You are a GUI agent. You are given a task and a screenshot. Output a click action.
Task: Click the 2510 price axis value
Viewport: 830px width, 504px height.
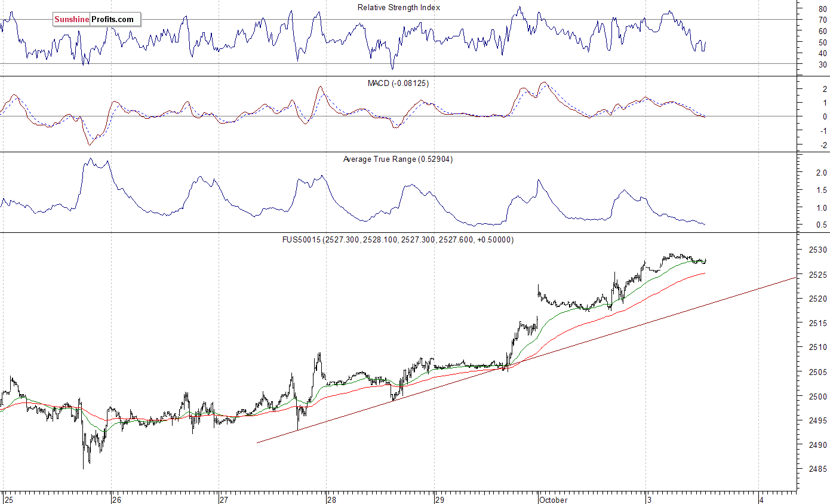pos(817,347)
